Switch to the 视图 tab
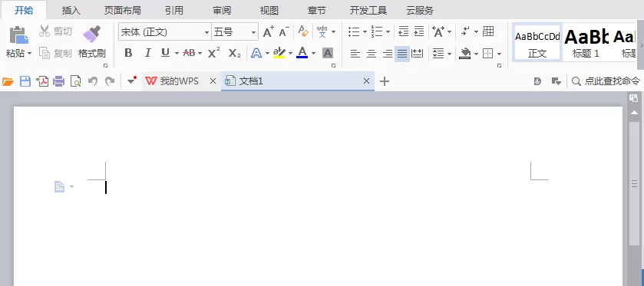 click(269, 10)
